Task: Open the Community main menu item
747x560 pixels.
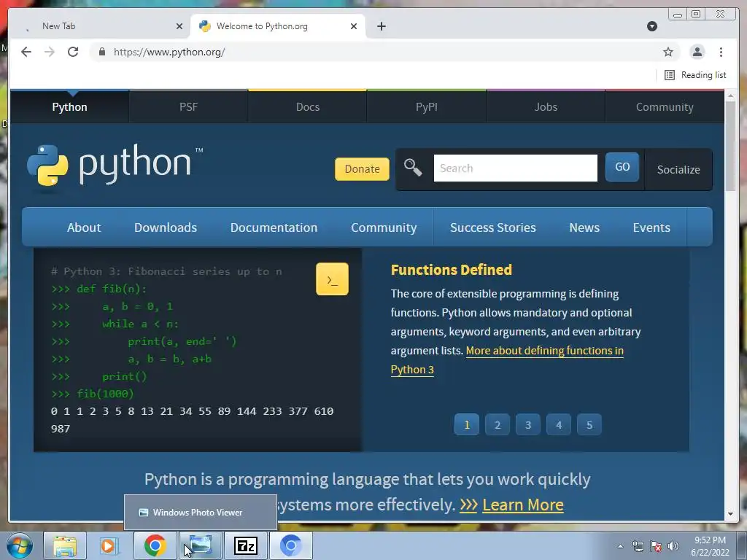Action: coord(384,227)
